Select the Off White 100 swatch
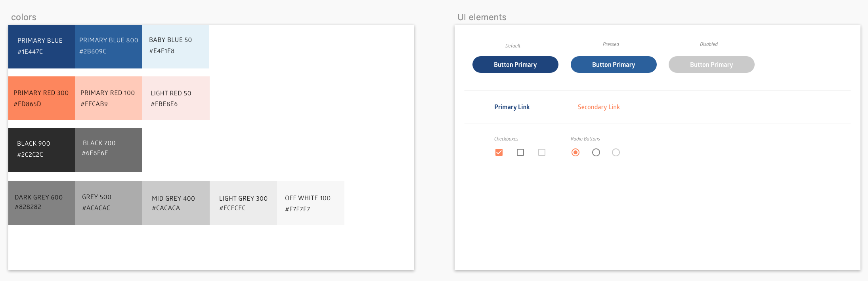This screenshot has height=281, width=868. (311, 203)
